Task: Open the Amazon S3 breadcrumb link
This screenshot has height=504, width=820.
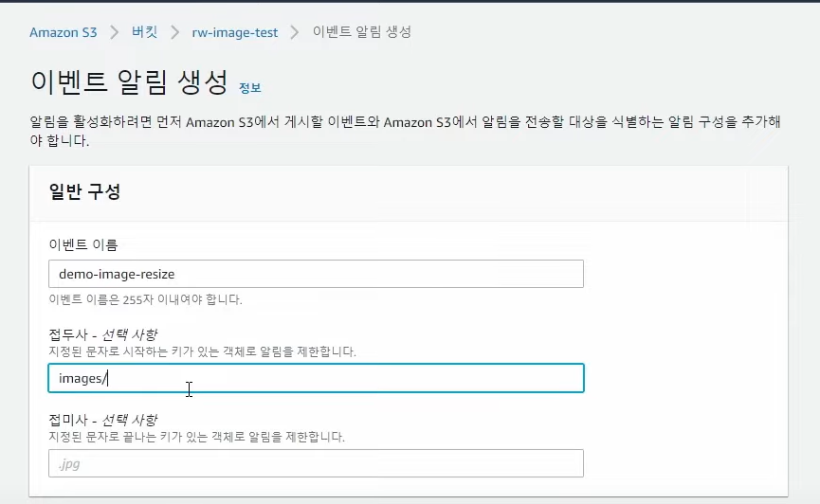Action: [64, 32]
